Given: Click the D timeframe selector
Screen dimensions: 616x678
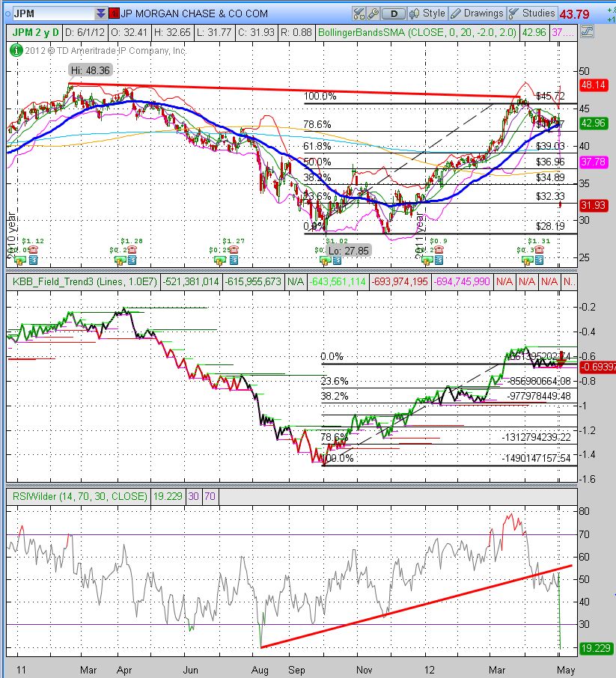Looking at the screenshot, I should click(x=394, y=13).
